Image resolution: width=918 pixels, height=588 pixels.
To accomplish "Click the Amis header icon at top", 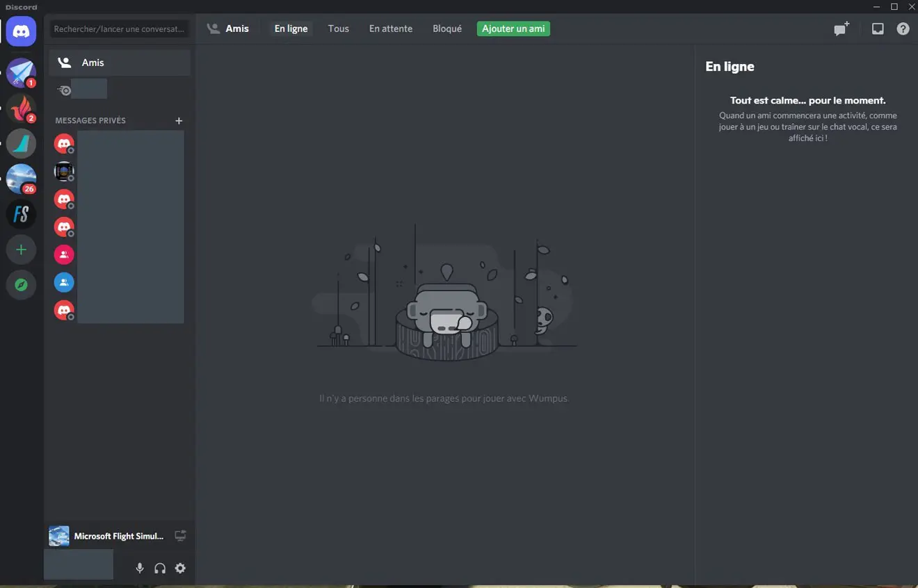I will click(214, 28).
